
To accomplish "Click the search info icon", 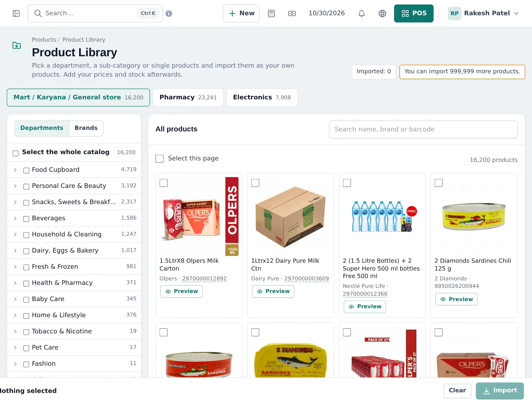I will [169, 13].
